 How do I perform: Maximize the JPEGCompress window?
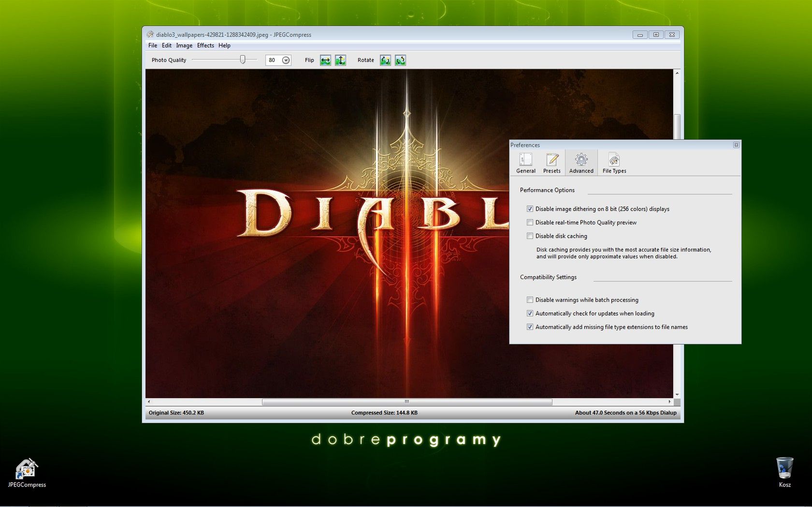[656, 34]
